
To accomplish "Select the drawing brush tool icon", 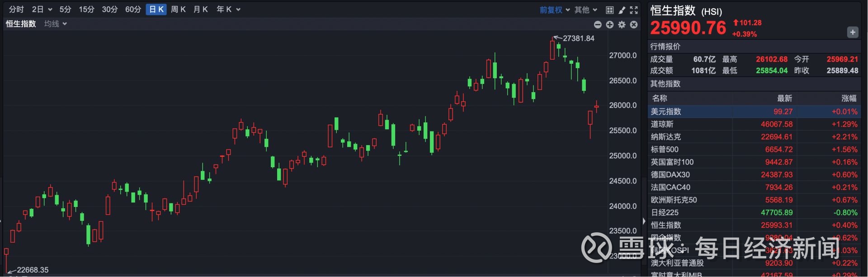I will pos(622,9).
